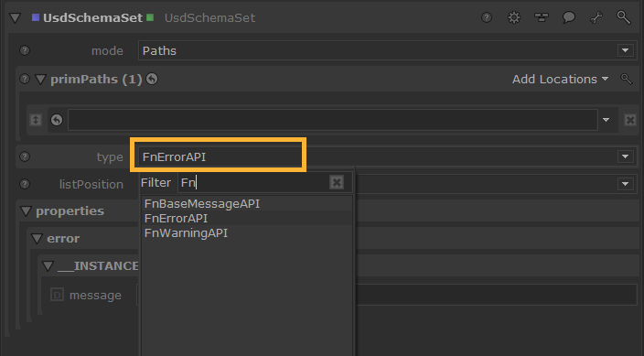The image size is (644, 356).
Task: Select FnWarningAPI from the list
Action: tap(186, 233)
